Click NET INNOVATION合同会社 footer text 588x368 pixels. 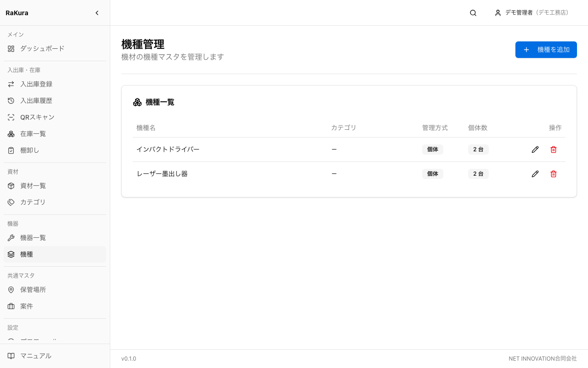coord(543,359)
